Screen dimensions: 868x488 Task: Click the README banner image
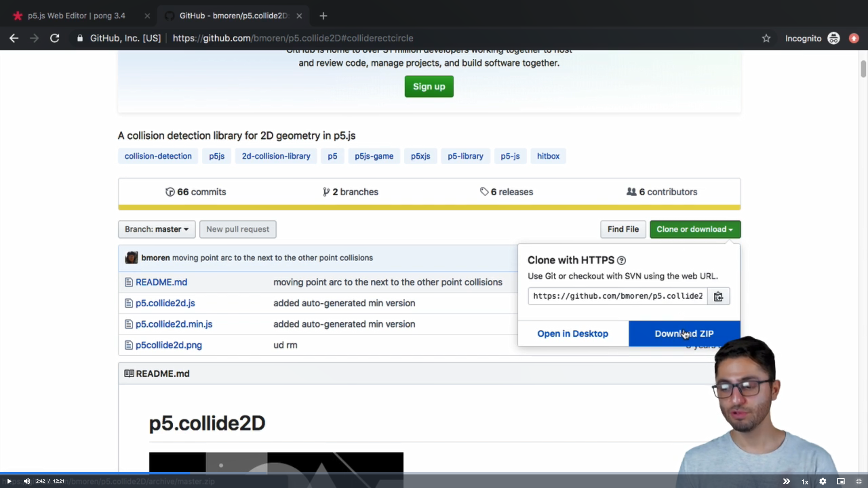(x=276, y=463)
